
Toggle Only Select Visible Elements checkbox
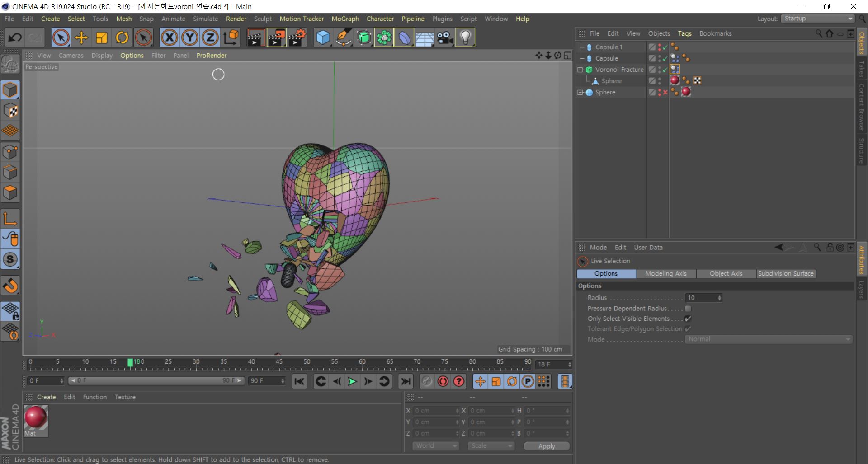click(688, 319)
